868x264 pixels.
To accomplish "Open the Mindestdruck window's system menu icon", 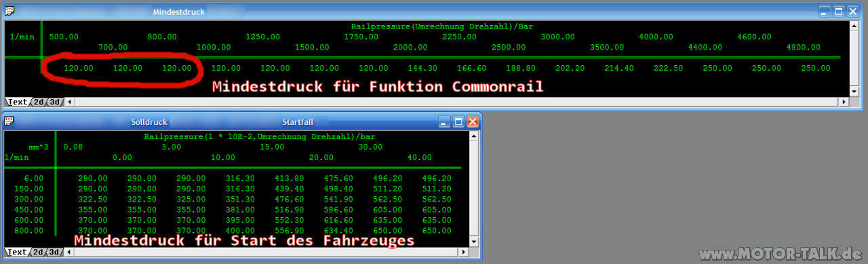I will point(9,12).
